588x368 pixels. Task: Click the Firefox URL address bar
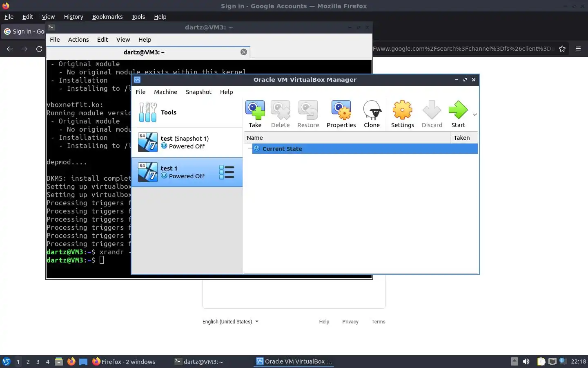pyautogui.click(x=463, y=49)
